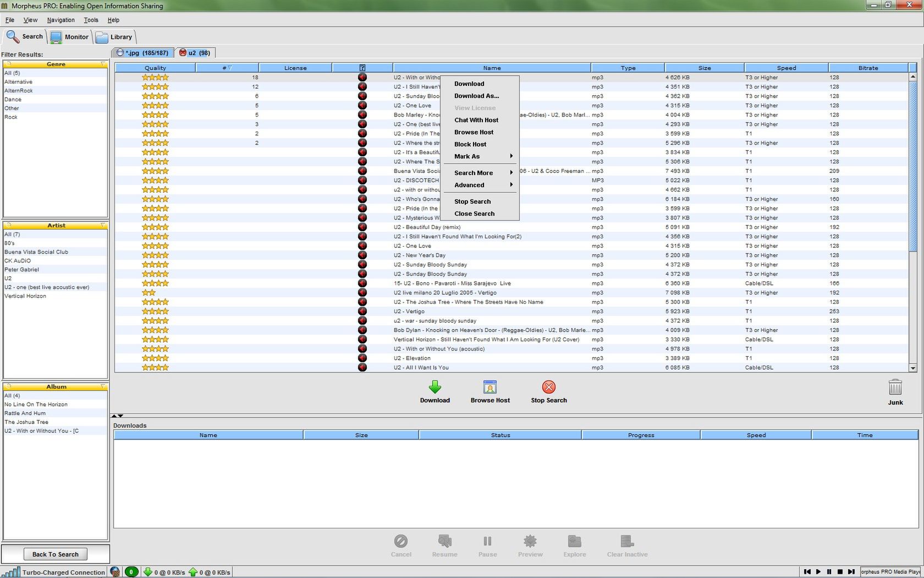Filter by Alternative in the Genre list
The image size is (924, 578).
[x=55, y=82]
